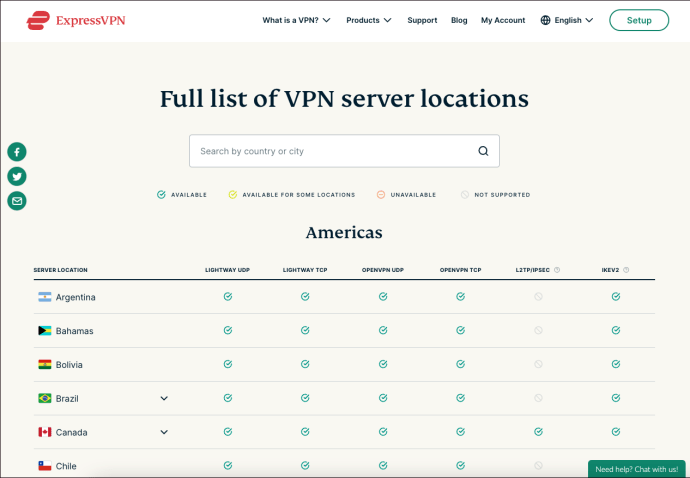Click Bolivia Lightway TCP checkmark
This screenshot has width=690, height=478.
pyautogui.click(x=305, y=364)
